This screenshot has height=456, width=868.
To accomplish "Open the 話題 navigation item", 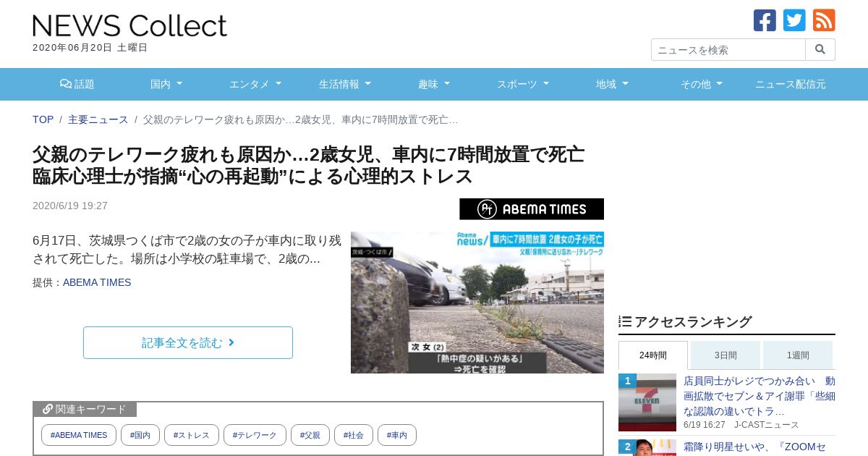I will coord(77,84).
